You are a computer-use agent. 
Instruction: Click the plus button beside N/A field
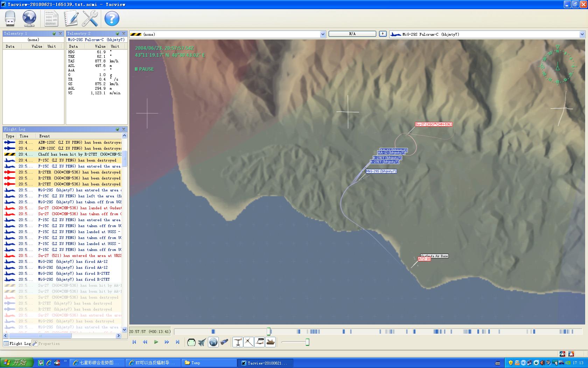[383, 34]
